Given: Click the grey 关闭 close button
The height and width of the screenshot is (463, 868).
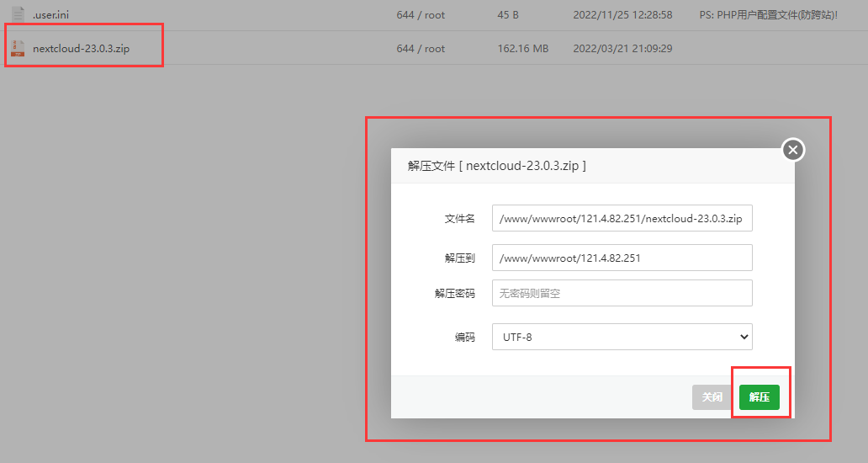Looking at the screenshot, I should click(712, 397).
